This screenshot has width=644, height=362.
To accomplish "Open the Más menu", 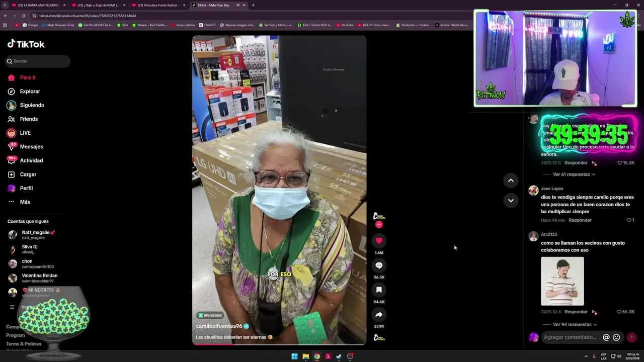I will pyautogui.click(x=19, y=202).
